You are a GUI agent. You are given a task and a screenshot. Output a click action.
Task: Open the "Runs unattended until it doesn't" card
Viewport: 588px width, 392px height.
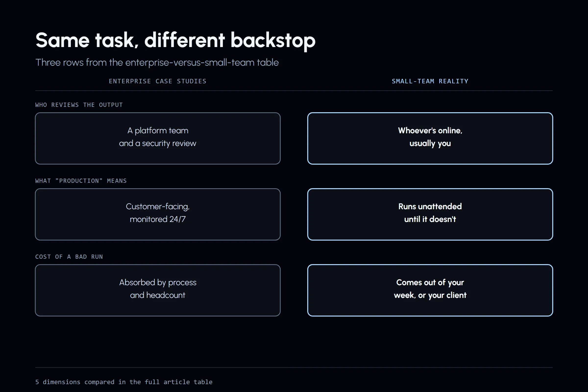coord(430,214)
